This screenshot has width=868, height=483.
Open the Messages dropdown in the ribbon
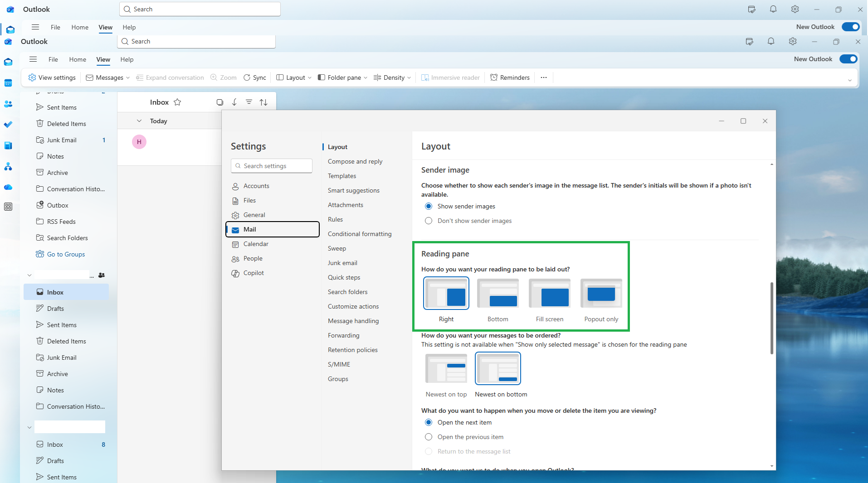(108, 77)
